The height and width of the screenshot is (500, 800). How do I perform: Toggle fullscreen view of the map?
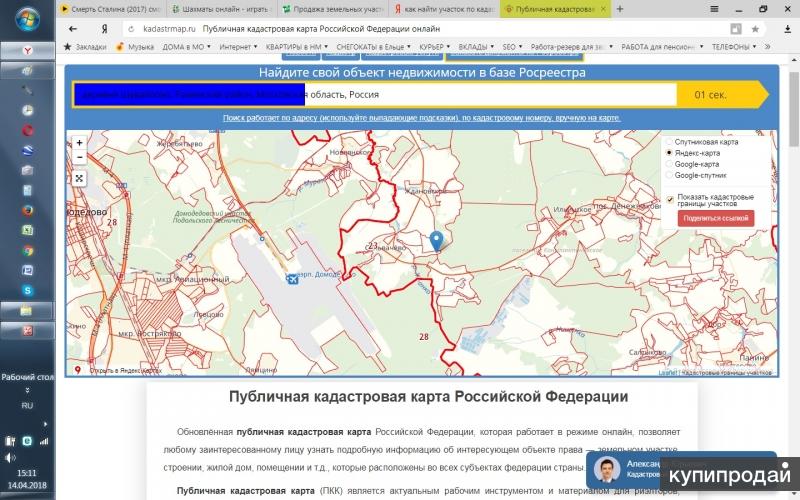[x=79, y=178]
